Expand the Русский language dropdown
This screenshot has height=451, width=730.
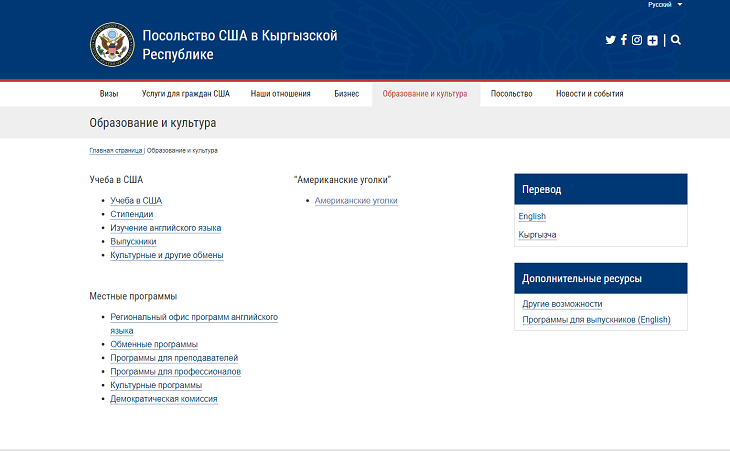(665, 5)
